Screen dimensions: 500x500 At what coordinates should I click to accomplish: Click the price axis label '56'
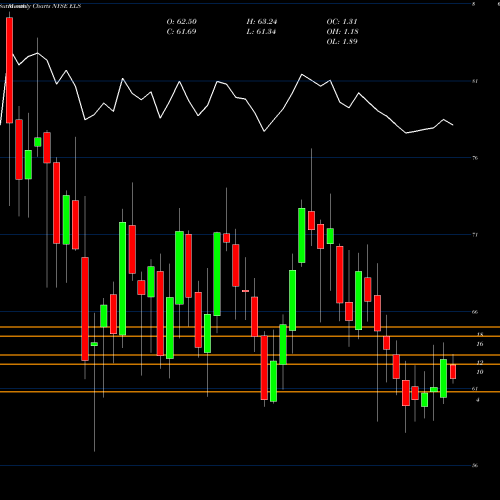click(475, 466)
